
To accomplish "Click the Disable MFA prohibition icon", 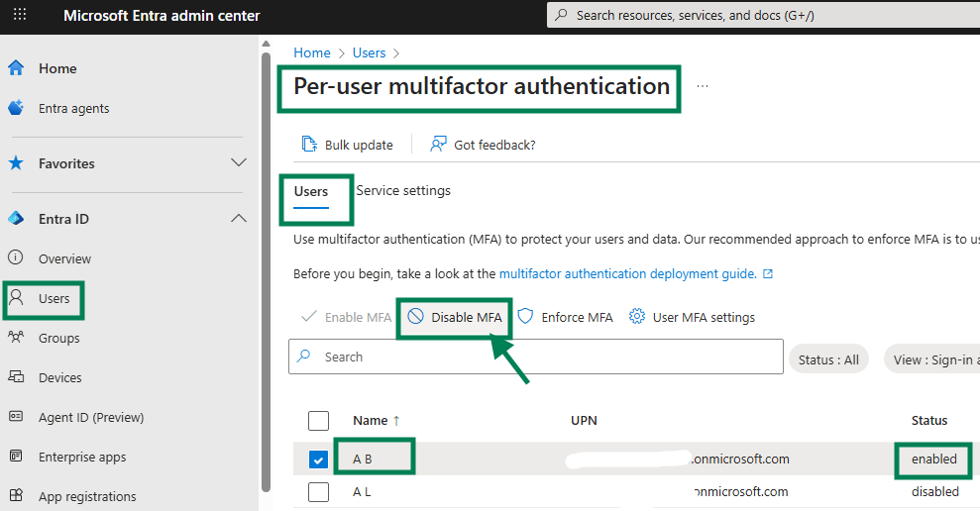I will tap(415, 317).
